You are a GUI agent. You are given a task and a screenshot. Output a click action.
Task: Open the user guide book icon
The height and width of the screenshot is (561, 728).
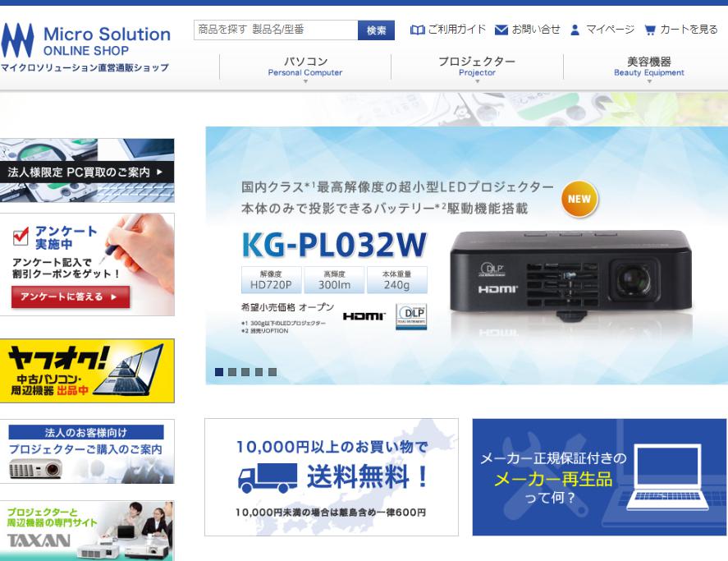418,30
